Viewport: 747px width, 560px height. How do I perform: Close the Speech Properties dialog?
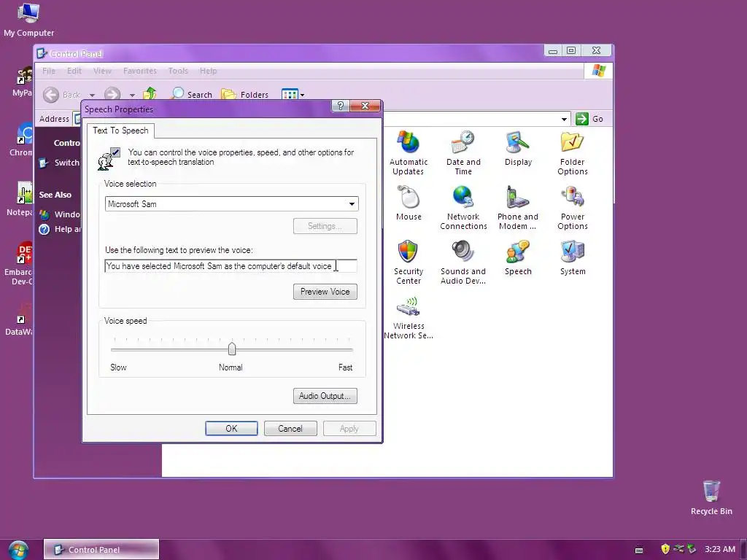tap(365, 106)
